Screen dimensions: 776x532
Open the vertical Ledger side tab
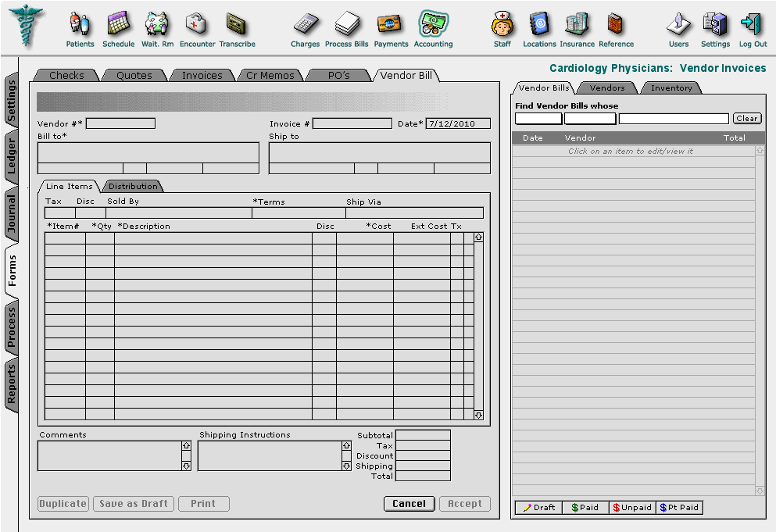(12, 156)
